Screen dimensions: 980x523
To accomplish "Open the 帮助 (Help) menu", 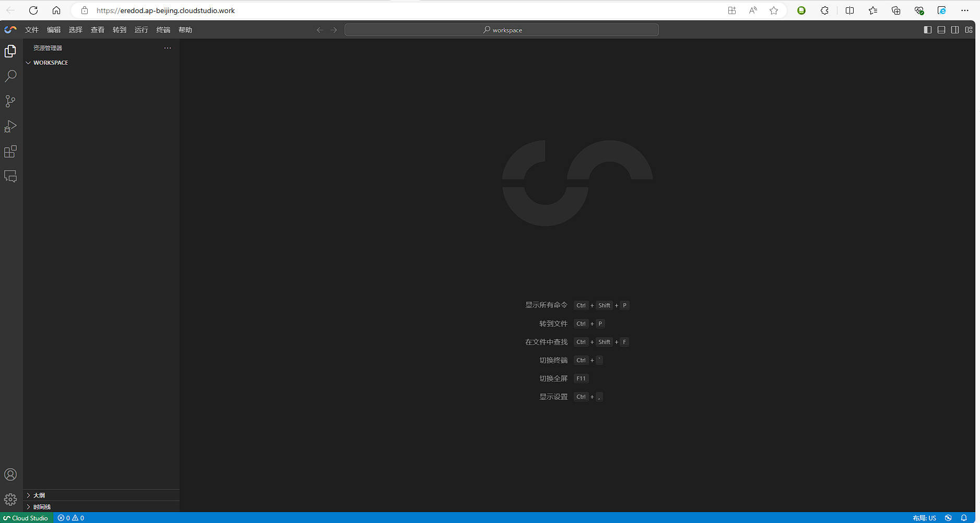I will coord(185,30).
